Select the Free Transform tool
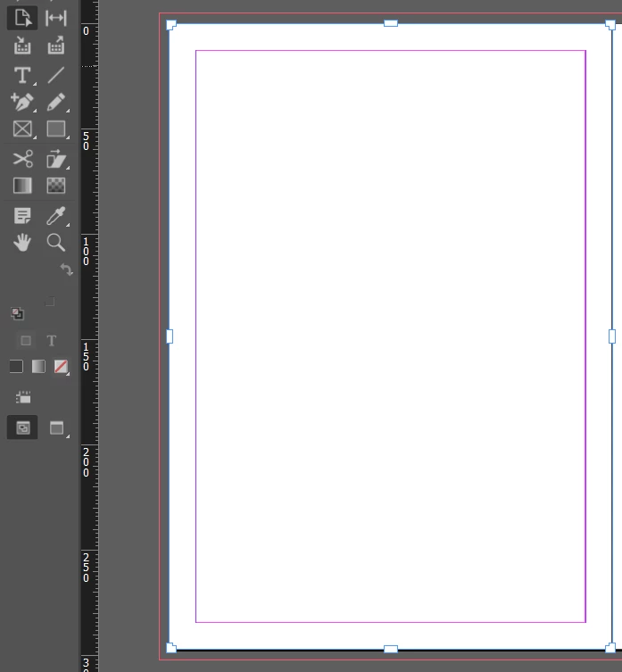 56,159
